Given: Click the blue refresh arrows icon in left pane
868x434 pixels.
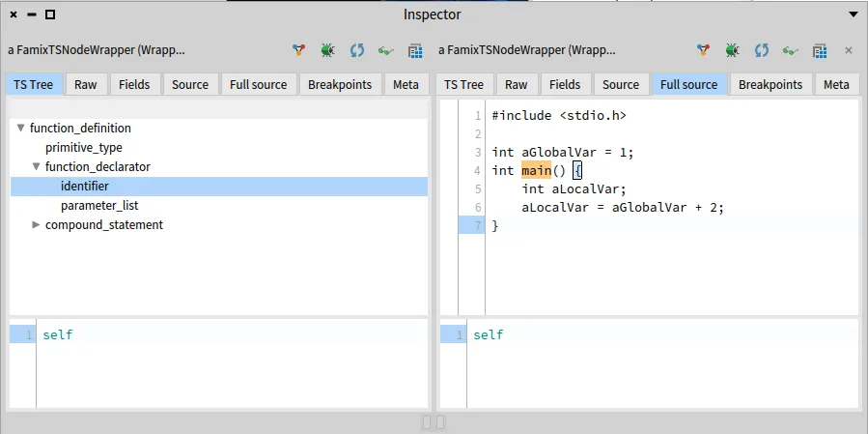Looking at the screenshot, I should (357, 50).
